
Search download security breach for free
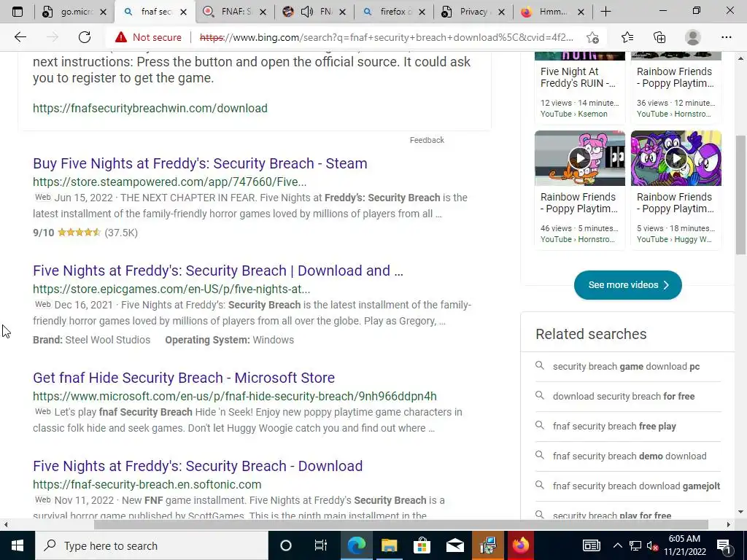[x=624, y=396]
